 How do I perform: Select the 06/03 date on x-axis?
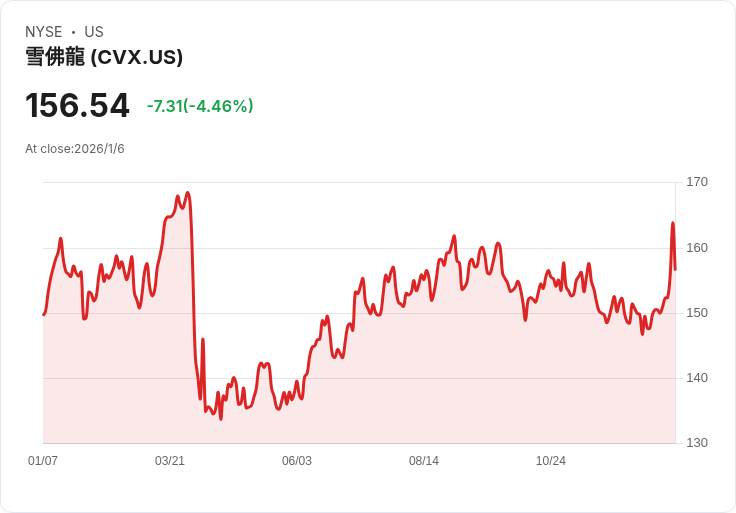point(297,460)
